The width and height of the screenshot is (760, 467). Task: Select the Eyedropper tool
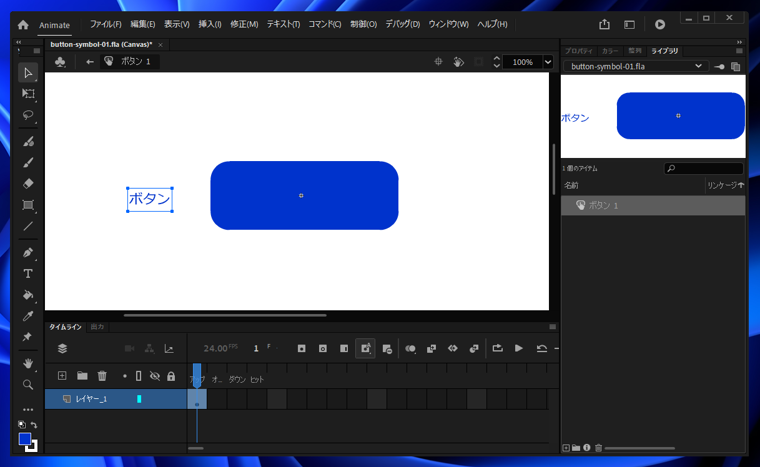(28, 316)
